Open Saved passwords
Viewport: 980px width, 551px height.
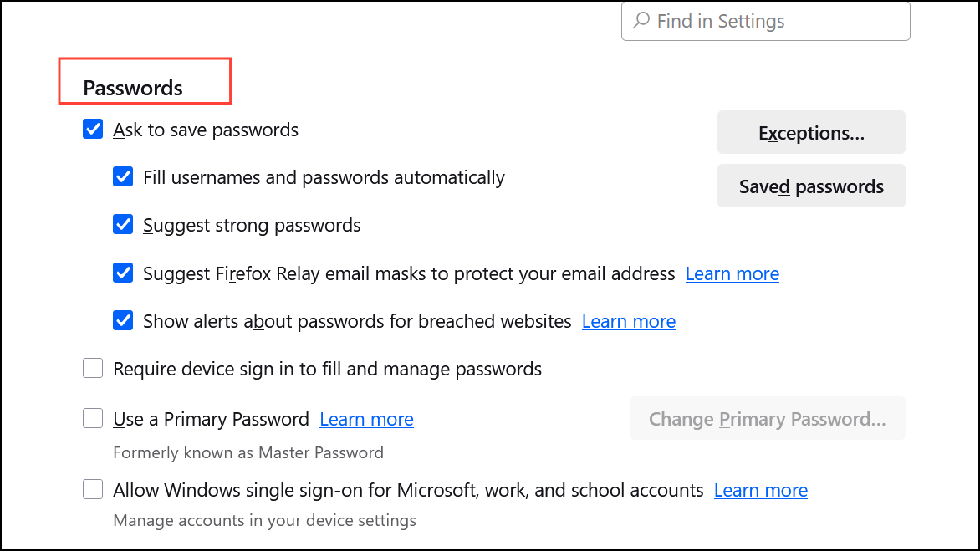click(811, 186)
